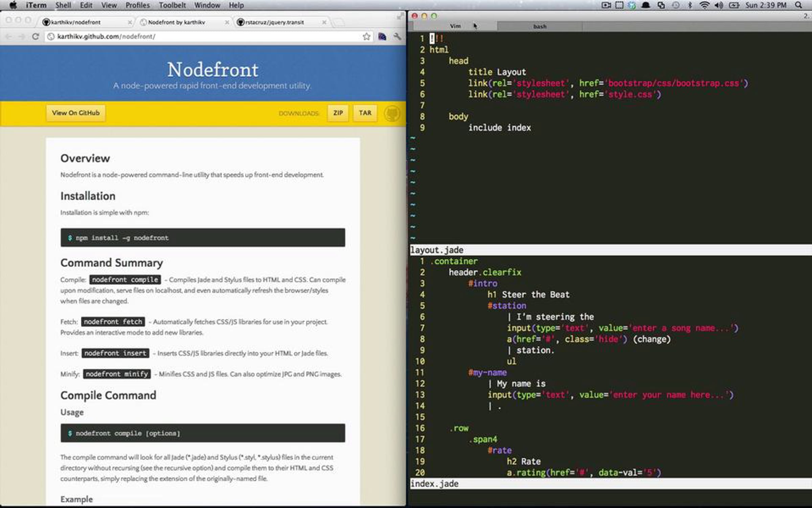Switch to the bash tab in iTerm
Viewport: 812px width, 508px height.
(x=540, y=26)
